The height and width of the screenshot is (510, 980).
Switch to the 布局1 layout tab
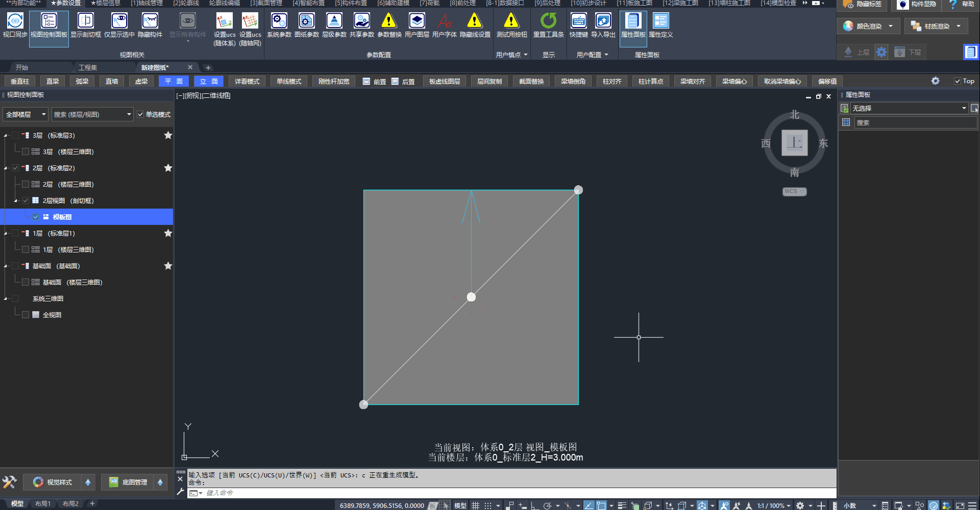click(43, 504)
